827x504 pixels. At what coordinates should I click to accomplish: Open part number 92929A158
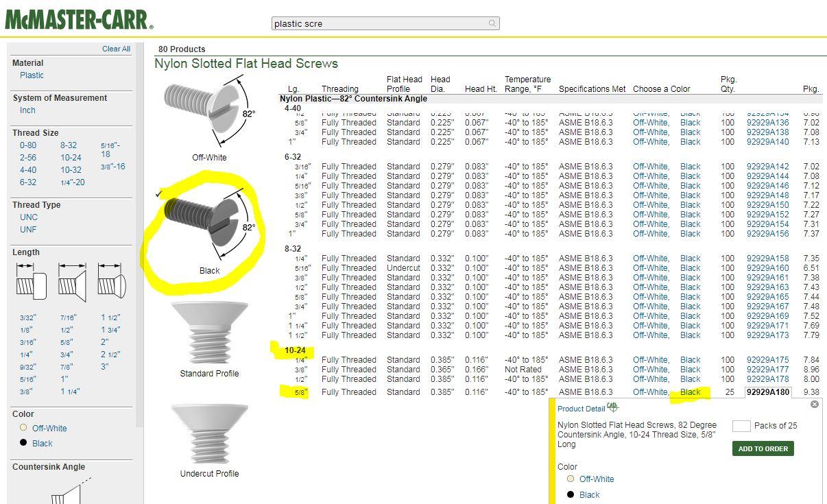click(x=767, y=259)
